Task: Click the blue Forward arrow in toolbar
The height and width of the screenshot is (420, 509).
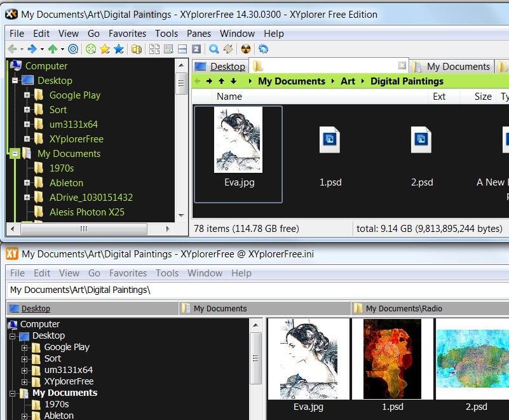Action: (32, 49)
